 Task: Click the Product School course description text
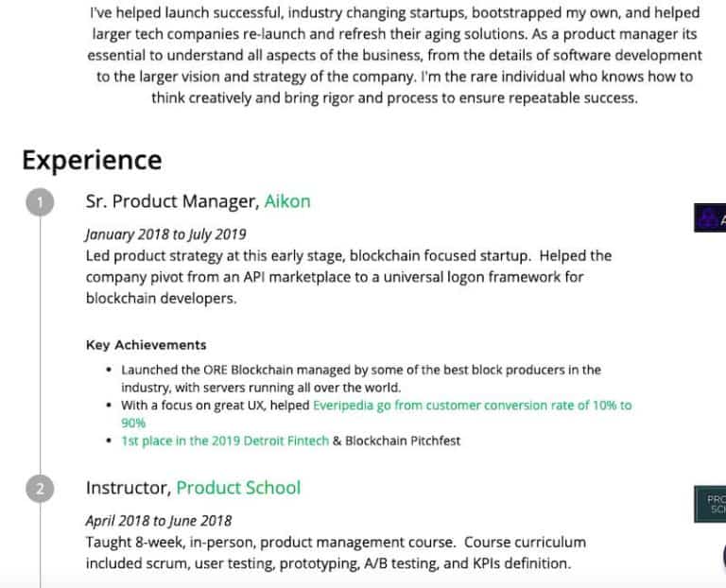[336, 553]
